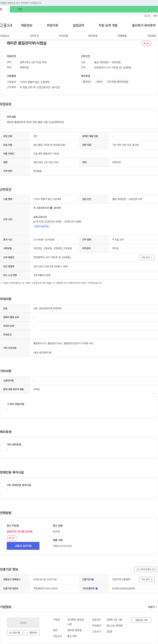158x644 pixels.
Task: Click the 건설 관련 품질관리 사무원 keyword
Action: (46, 154)
